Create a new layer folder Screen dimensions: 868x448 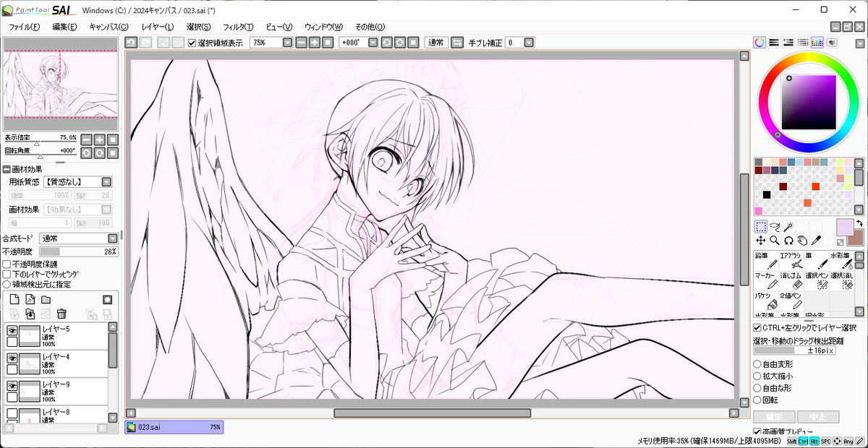click(46, 299)
